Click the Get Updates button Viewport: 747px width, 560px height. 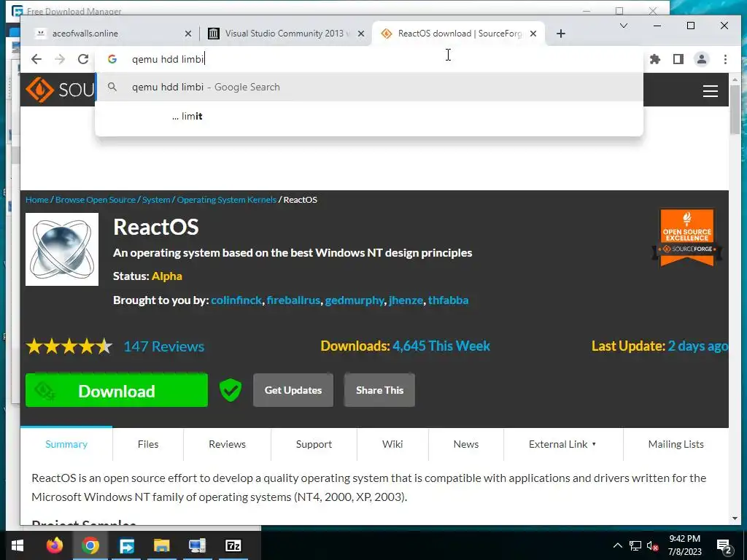(x=293, y=391)
